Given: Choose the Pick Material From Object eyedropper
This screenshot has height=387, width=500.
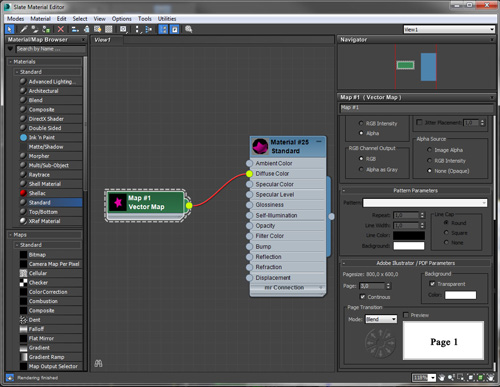Looking at the screenshot, I should click(23, 29).
